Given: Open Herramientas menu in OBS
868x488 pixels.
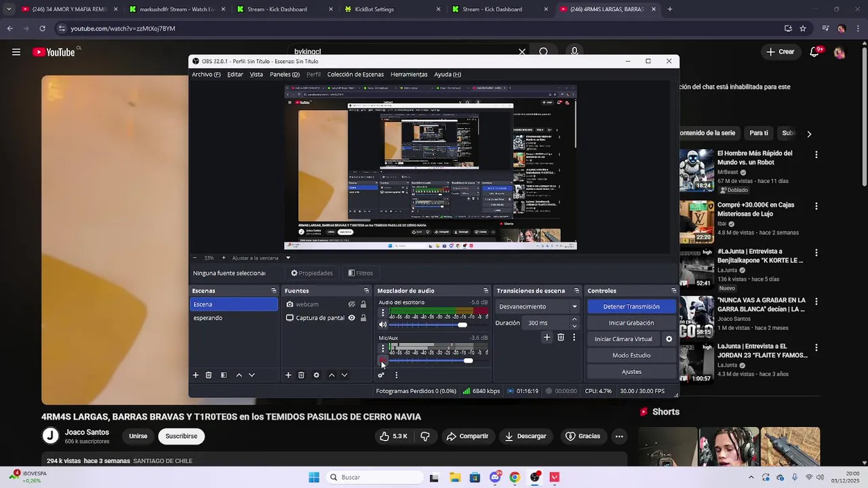Looking at the screenshot, I should point(409,75).
